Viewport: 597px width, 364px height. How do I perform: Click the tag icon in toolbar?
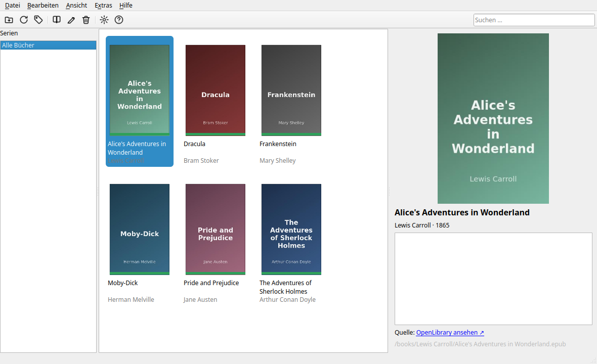click(38, 20)
